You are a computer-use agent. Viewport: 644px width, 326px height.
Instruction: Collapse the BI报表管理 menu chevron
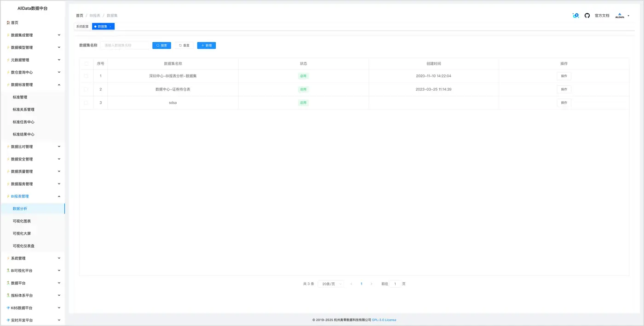tap(59, 196)
